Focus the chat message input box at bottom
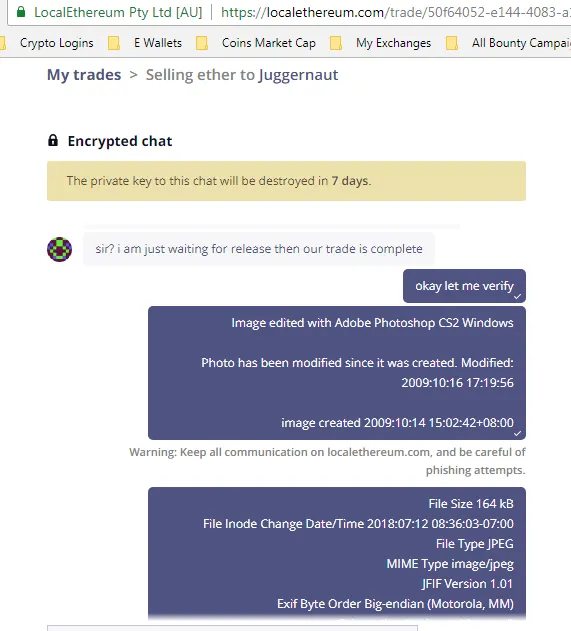The image size is (571, 631). [232, 628]
